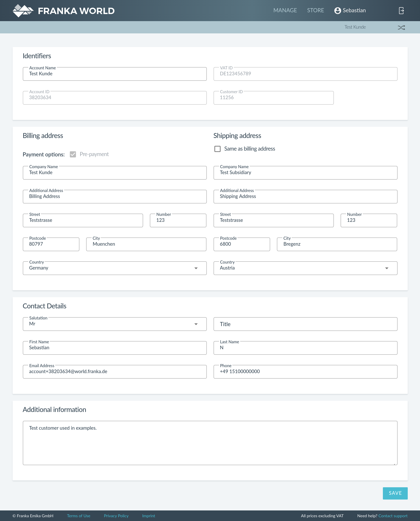Viewport: 420px width, 521px height.
Task: Click the Postcode field with 6800
Action: click(242, 244)
